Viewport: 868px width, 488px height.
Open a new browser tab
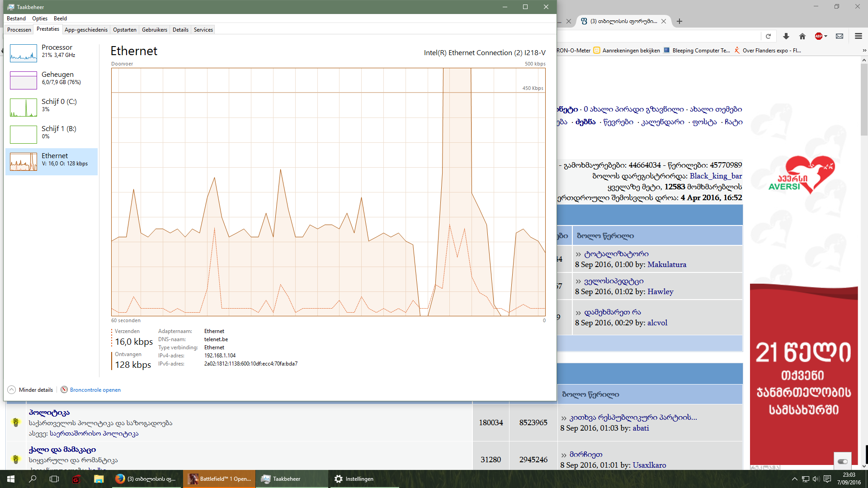click(679, 21)
